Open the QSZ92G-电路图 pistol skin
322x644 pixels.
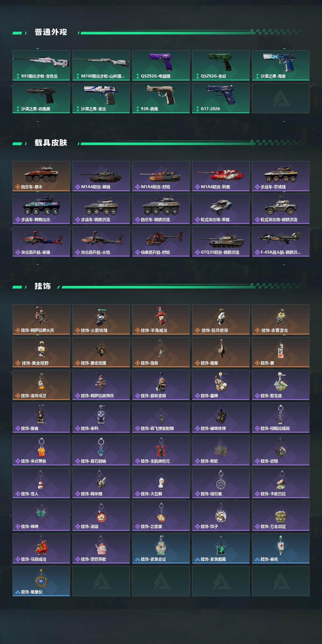pos(161,65)
